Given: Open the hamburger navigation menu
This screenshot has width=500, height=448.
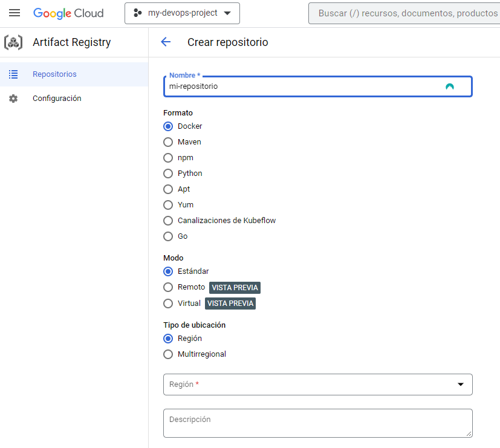Looking at the screenshot, I should pos(15,13).
